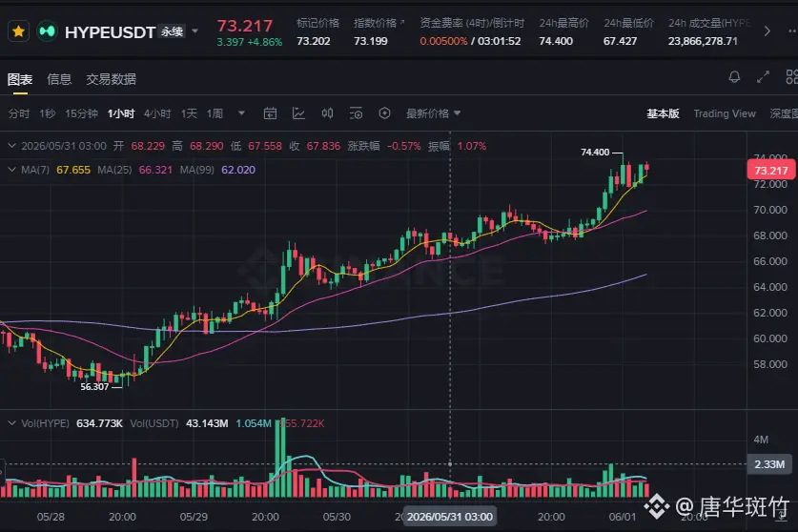Switch to the 图表 tab
The image size is (798, 532).
click(20, 79)
